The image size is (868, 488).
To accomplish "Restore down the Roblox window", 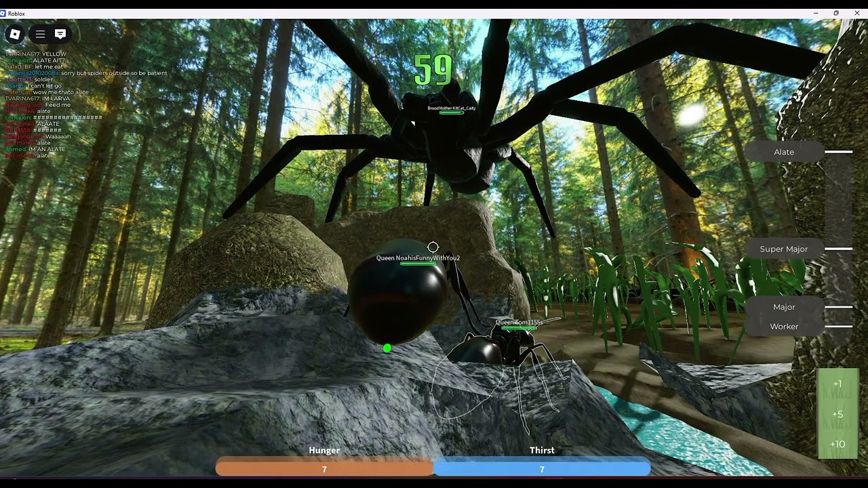I will (x=836, y=14).
